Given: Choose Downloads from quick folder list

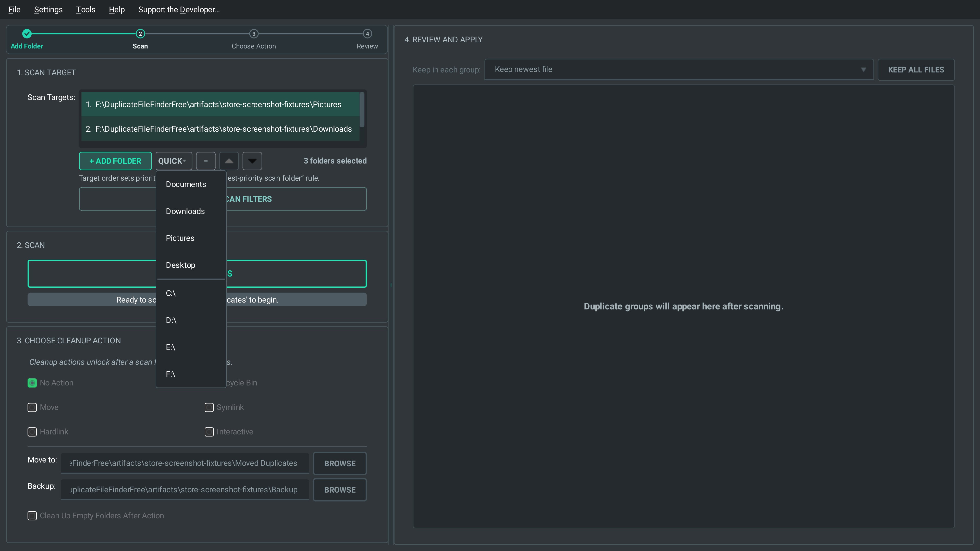Looking at the screenshot, I should click(191, 211).
